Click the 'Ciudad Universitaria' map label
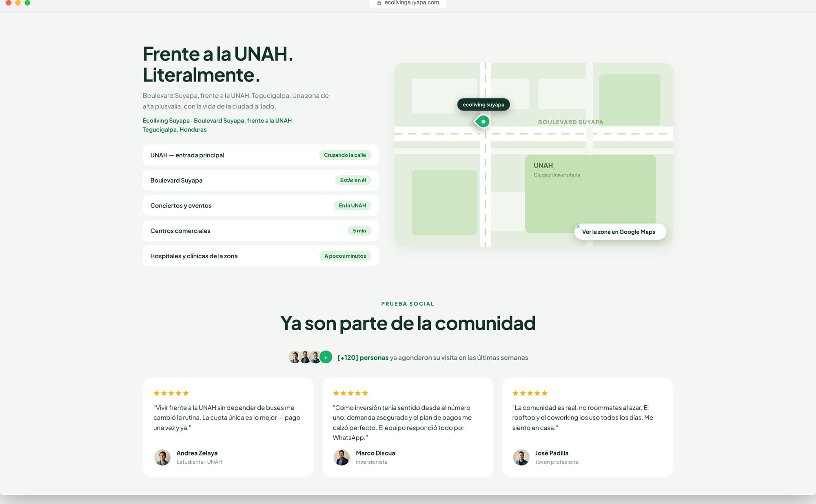The height and width of the screenshot is (504, 816). coord(557,175)
